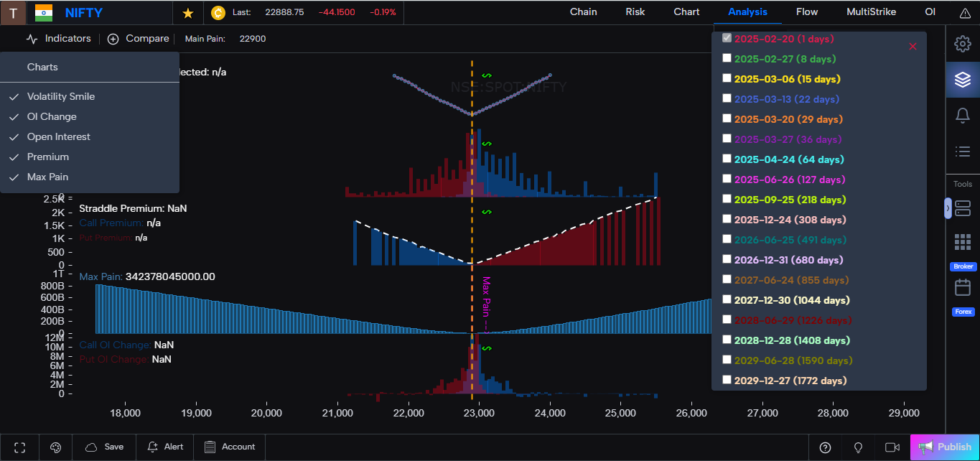Image resolution: width=980 pixels, height=461 pixels.
Task: Switch to the Chain tab
Action: coord(583,12)
